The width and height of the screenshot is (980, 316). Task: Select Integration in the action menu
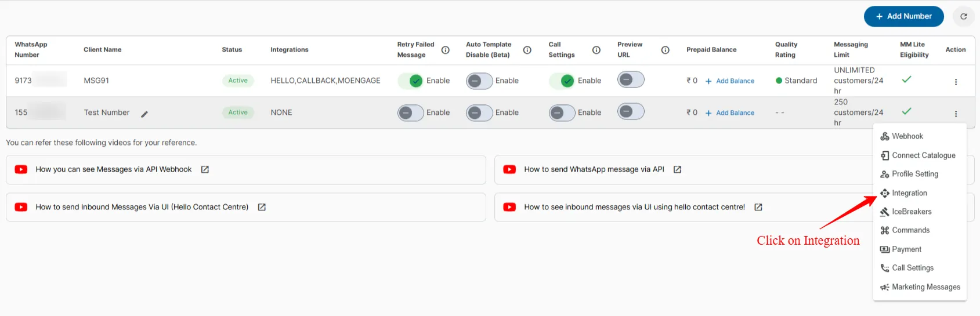920,193
